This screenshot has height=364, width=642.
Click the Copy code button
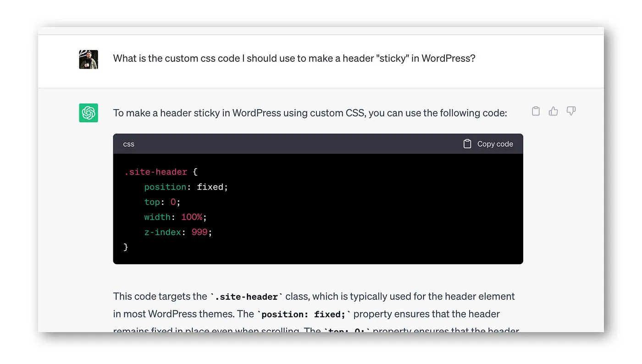pyautogui.click(x=488, y=144)
